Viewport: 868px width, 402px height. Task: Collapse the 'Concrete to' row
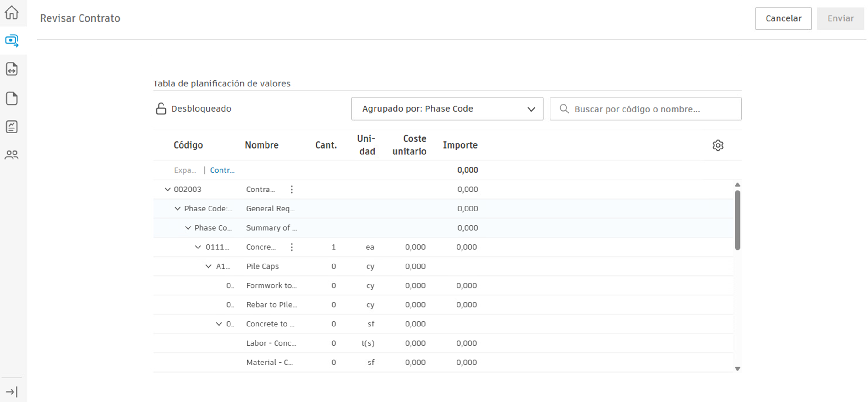(219, 324)
